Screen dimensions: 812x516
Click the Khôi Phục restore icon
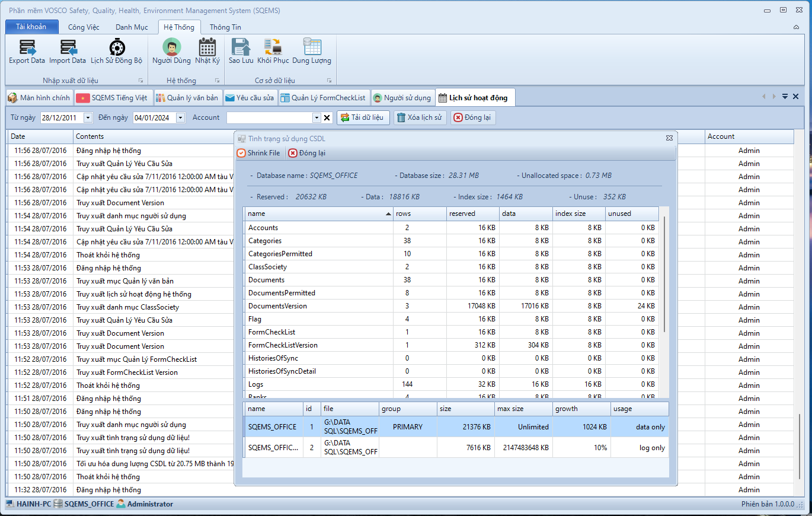pyautogui.click(x=273, y=48)
